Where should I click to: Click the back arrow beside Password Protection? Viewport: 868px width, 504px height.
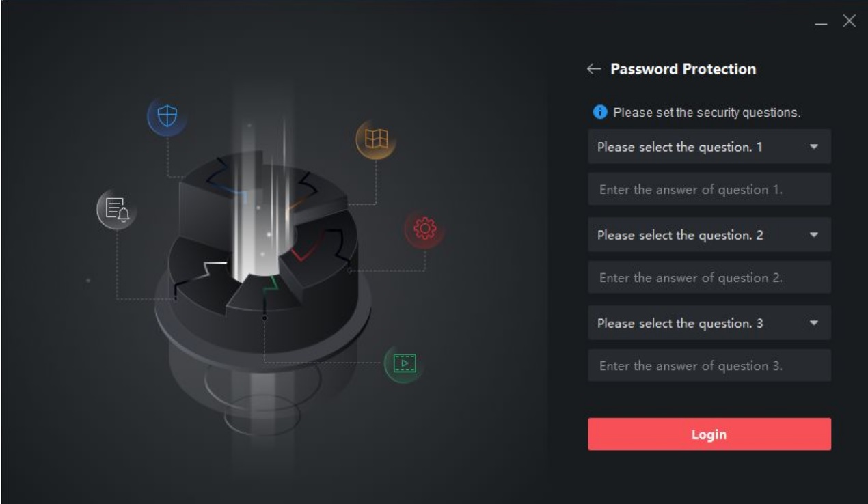click(x=593, y=69)
